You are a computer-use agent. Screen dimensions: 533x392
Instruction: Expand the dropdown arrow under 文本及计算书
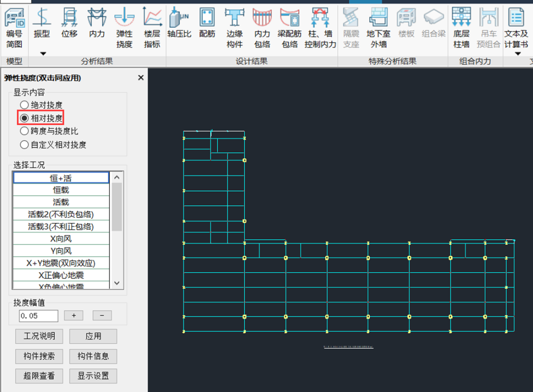pos(518,54)
